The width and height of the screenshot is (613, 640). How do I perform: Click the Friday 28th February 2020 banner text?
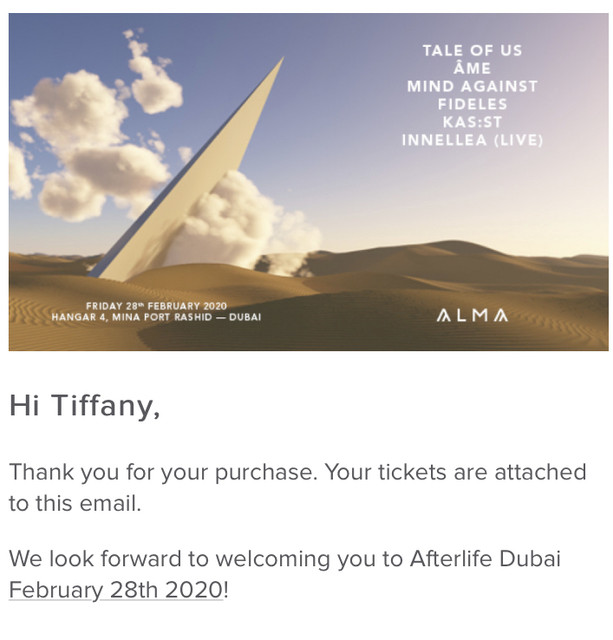(x=156, y=306)
